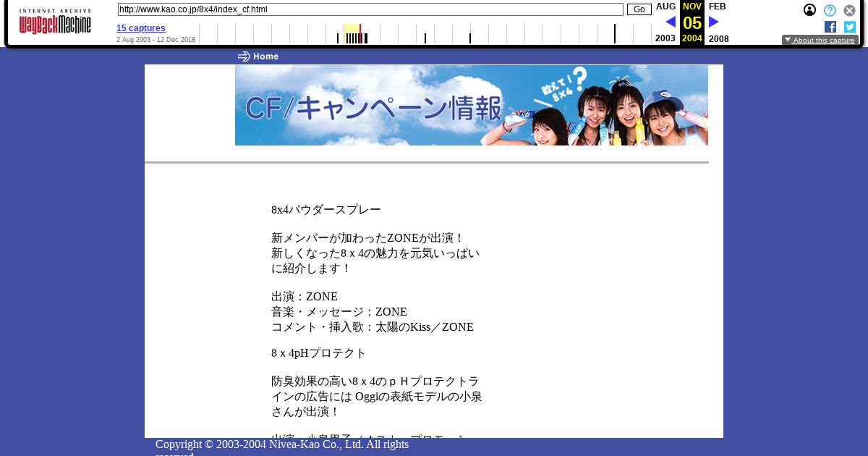Select the text '出演：ZONE'
Screen dimensions: 868x456
[305, 297]
